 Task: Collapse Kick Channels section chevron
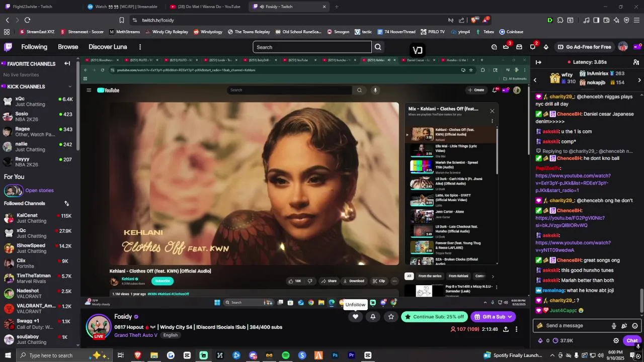coord(70,86)
